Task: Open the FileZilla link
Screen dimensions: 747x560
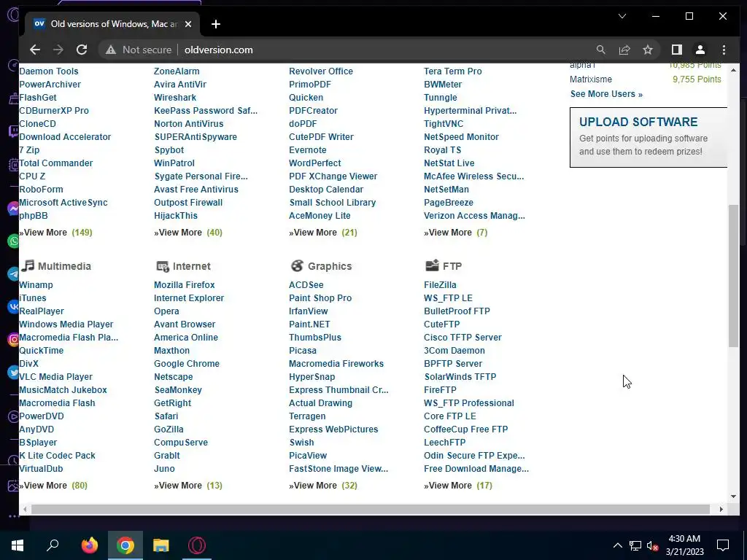Action: point(440,285)
